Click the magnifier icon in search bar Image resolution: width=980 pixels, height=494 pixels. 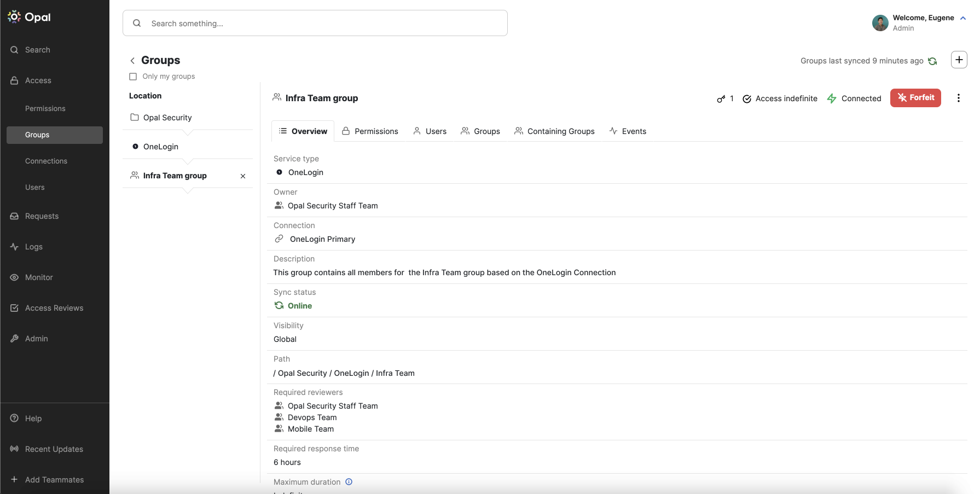pos(137,23)
